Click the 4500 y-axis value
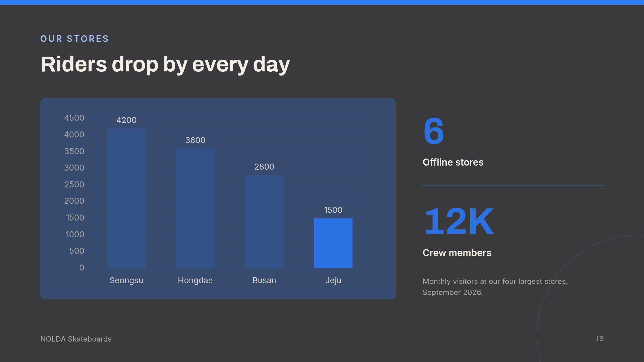Screen dimensions: 644x362 tap(74, 118)
